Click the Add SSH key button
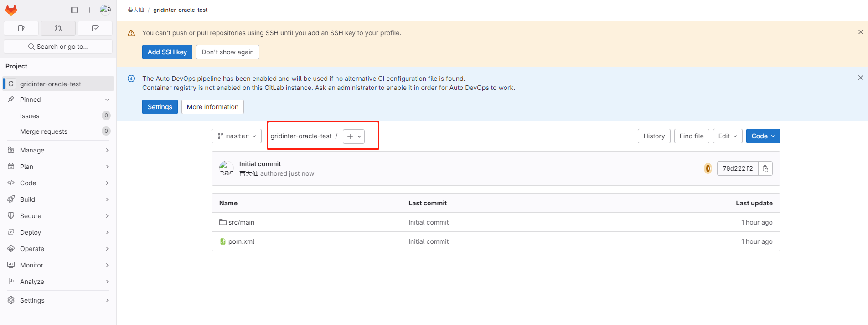The image size is (868, 325). click(167, 52)
